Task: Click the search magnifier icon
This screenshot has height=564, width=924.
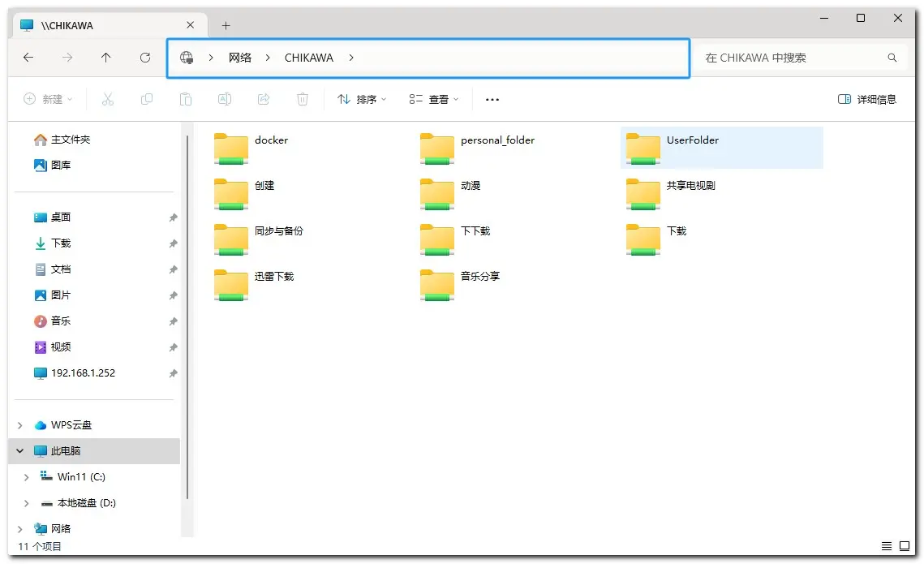Action: click(892, 58)
